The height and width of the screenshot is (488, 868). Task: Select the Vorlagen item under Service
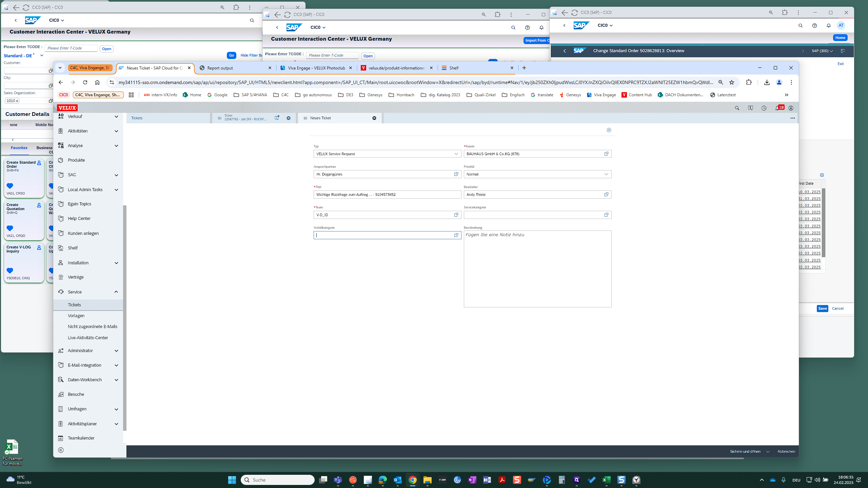point(76,316)
